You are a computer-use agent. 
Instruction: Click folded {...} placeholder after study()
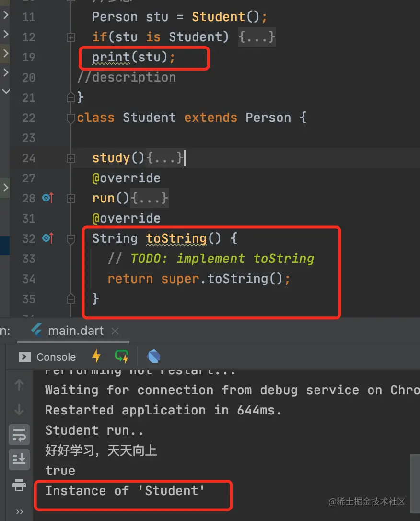pos(165,158)
